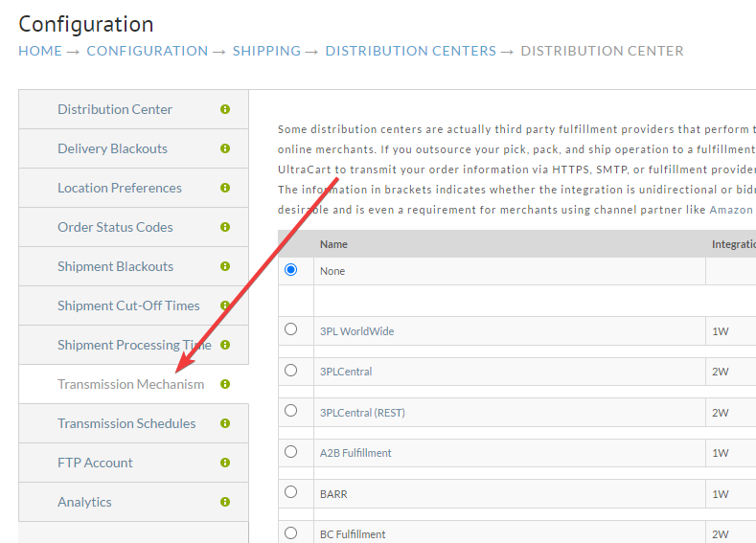This screenshot has width=756, height=543.
Task: Click info icon beside Order Status Codes
Action: [225, 227]
